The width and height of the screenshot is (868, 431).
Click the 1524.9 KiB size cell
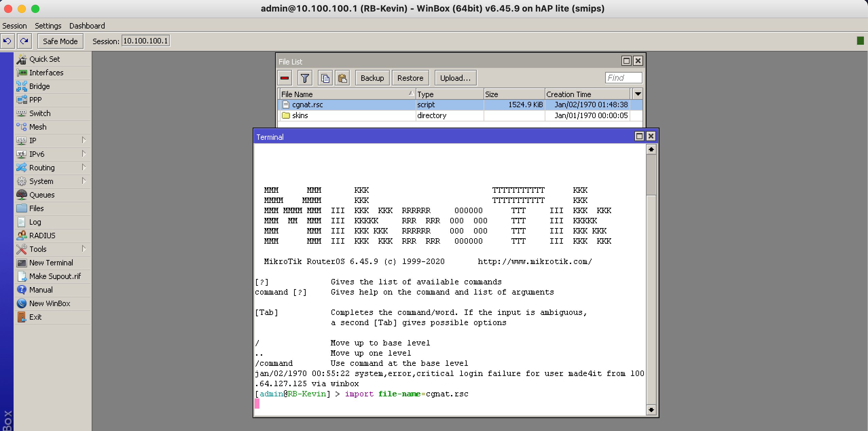514,105
